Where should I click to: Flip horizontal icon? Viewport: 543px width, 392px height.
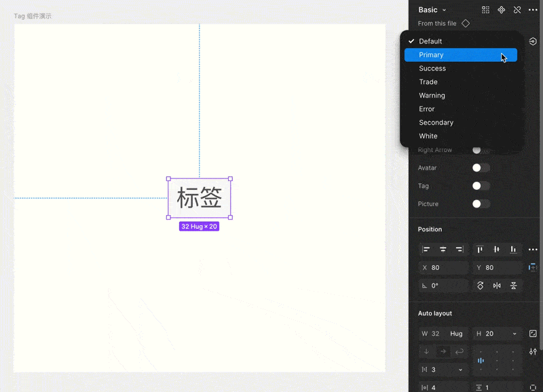coord(497,286)
